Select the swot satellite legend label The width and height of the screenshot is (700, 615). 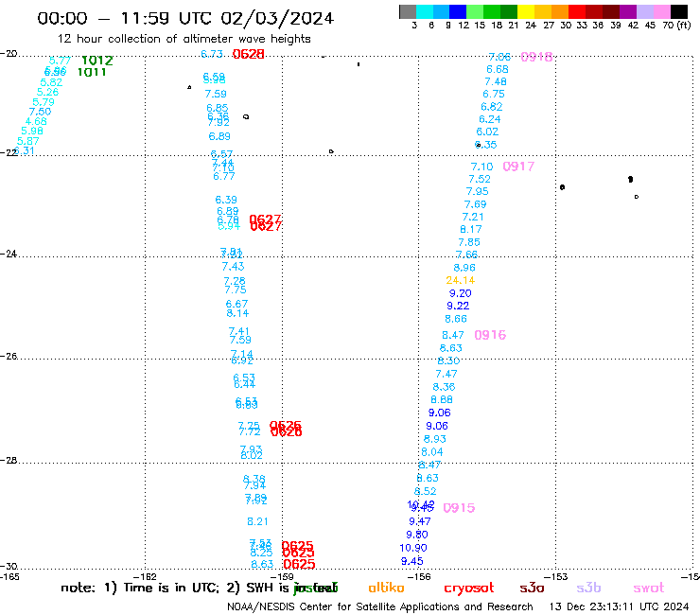649,588
